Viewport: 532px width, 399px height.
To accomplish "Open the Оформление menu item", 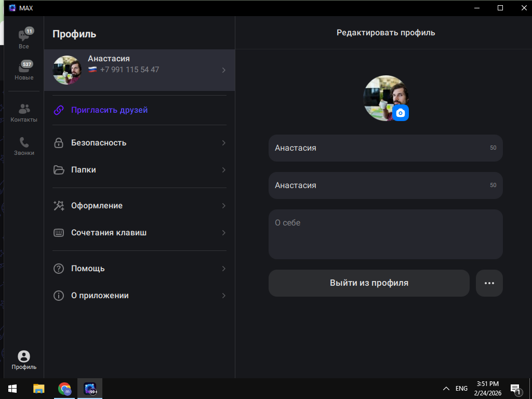I will [139, 206].
